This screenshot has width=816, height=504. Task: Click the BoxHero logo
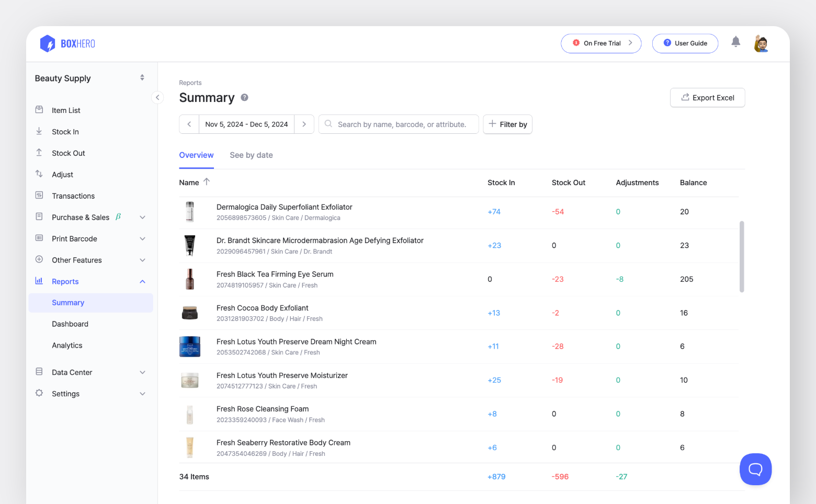pos(67,44)
